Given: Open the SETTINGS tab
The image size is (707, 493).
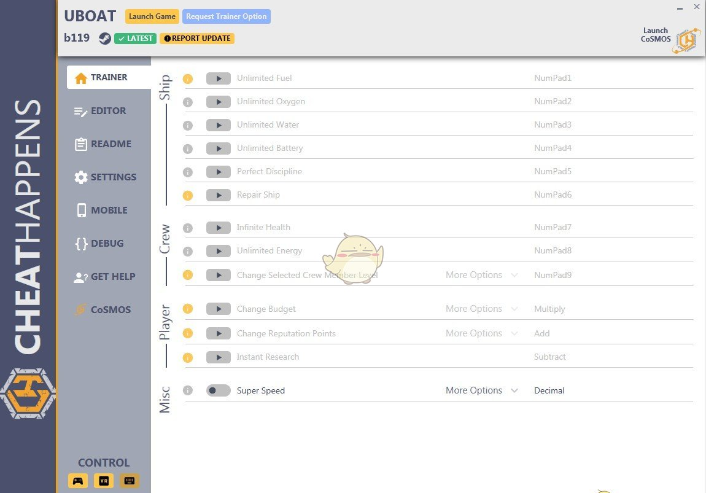Looking at the screenshot, I should [105, 177].
